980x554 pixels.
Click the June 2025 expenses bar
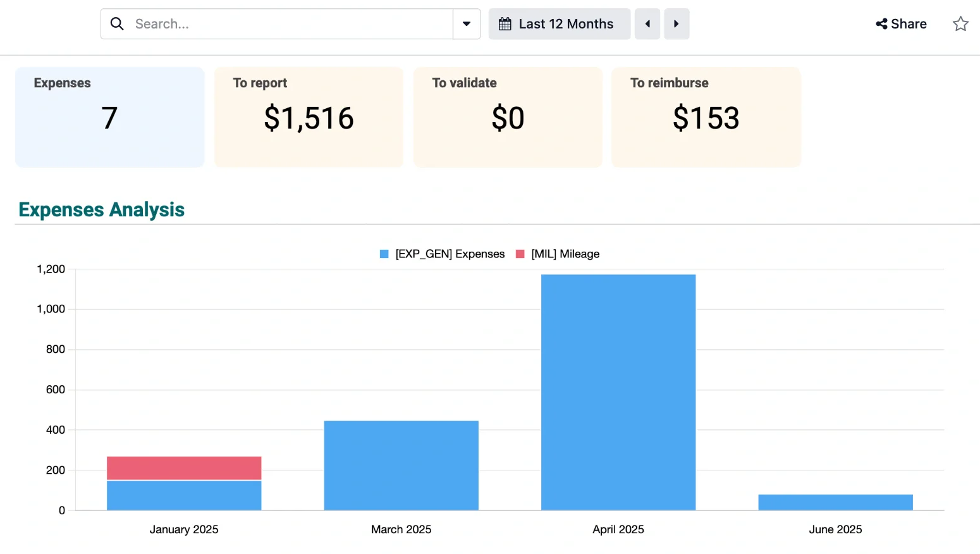coord(835,502)
